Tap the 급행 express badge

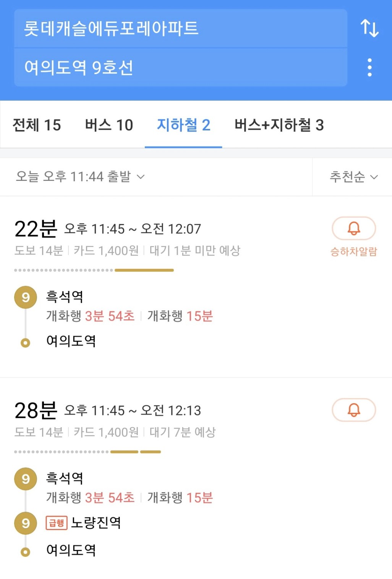[57, 523]
